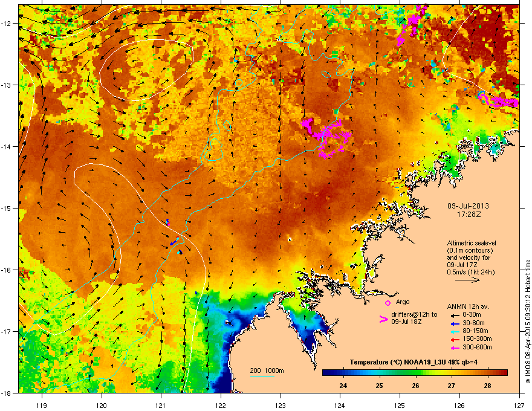Click the latitude axis label '-12'
This screenshot has width=532, height=411.
coord(5,23)
